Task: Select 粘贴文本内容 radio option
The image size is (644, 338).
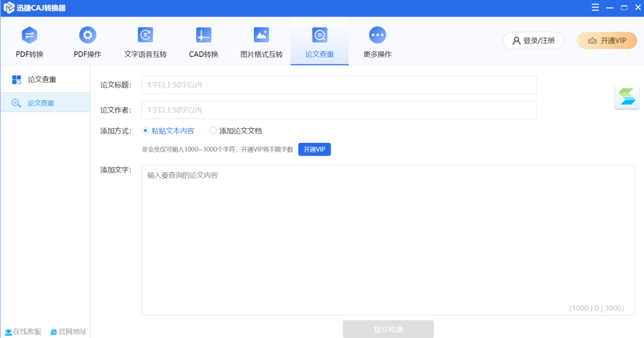Action: tap(145, 130)
